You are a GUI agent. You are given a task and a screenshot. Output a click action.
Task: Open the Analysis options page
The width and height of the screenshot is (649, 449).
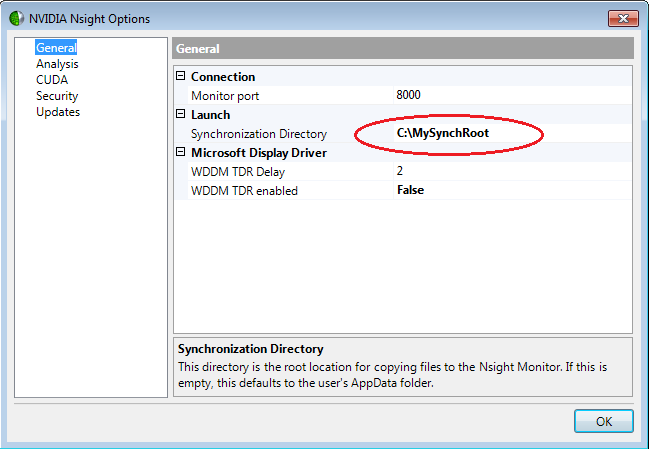coord(57,64)
